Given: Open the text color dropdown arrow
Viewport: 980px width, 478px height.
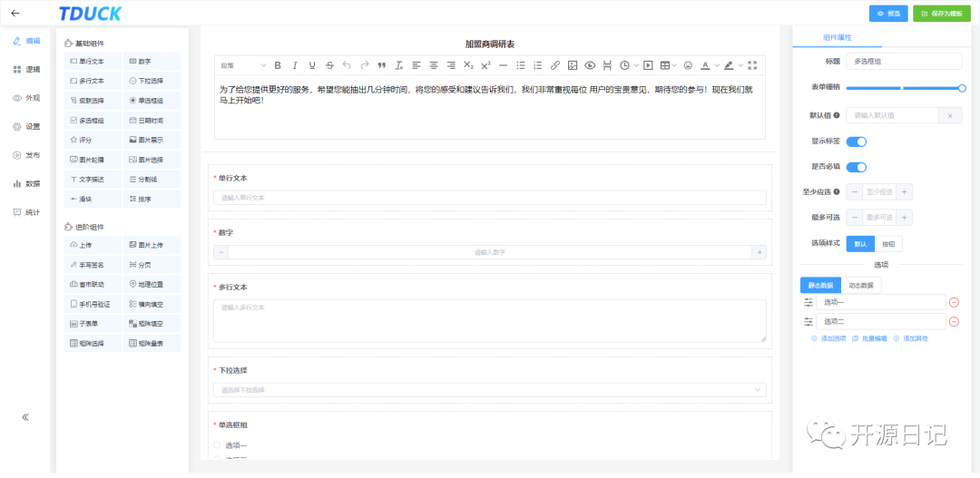Looking at the screenshot, I should coord(717,65).
